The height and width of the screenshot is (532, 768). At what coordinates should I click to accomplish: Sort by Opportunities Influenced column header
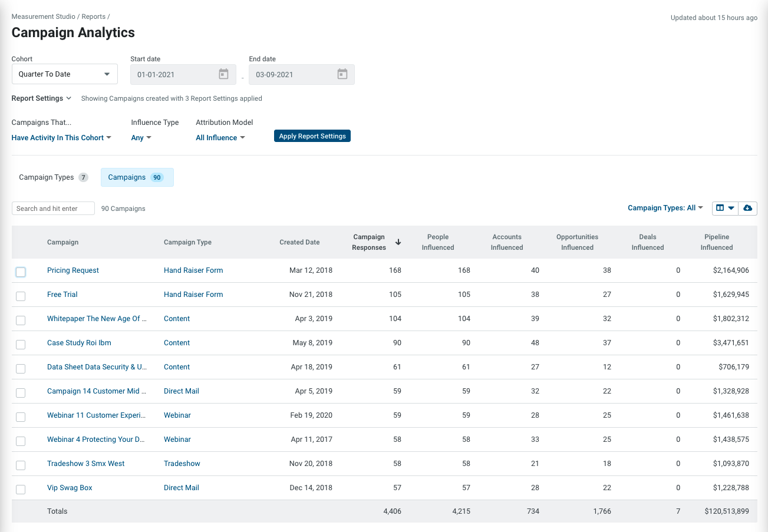pyautogui.click(x=577, y=242)
